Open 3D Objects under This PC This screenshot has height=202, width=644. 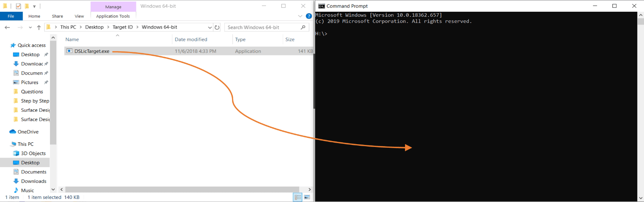[x=33, y=154]
